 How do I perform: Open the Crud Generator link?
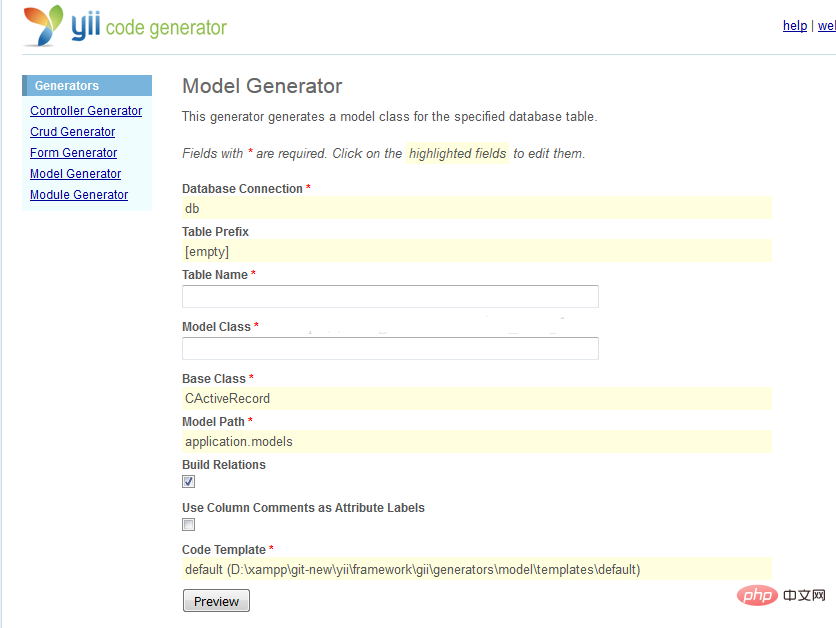click(x=72, y=132)
